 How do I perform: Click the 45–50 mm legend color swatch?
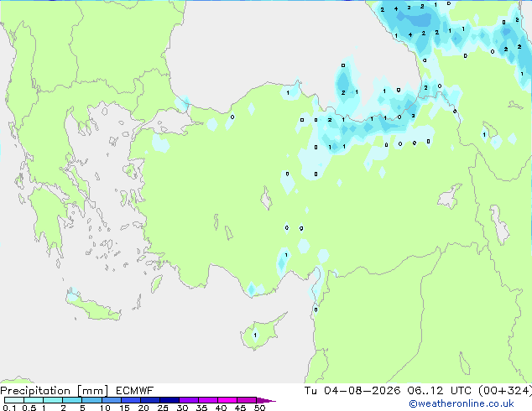pyautogui.click(x=247, y=400)
